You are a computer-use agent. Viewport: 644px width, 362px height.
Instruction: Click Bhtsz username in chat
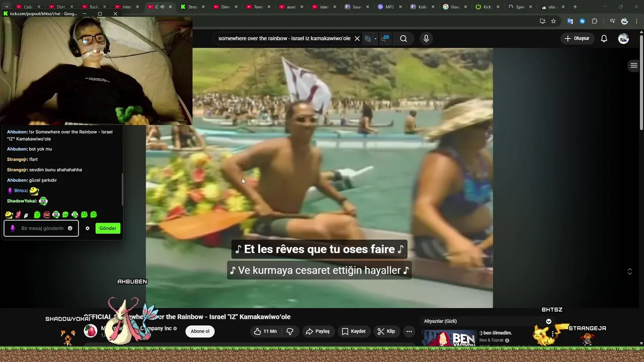tap(21, 191)
